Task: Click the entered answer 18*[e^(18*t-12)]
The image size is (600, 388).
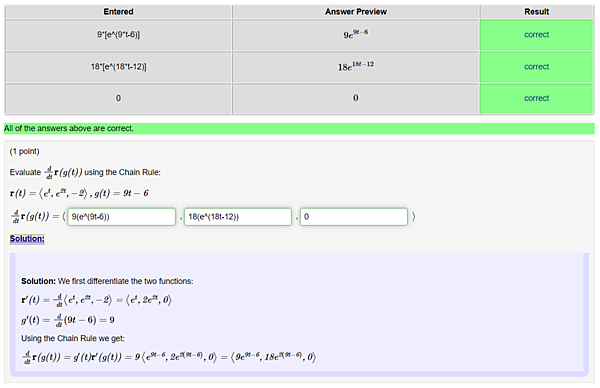Action: click(x=118, y=67)
